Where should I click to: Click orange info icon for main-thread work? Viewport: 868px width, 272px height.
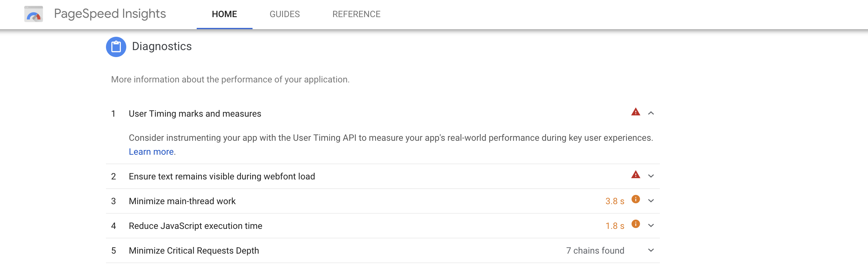pyautogui.click(x=635, y=199)
